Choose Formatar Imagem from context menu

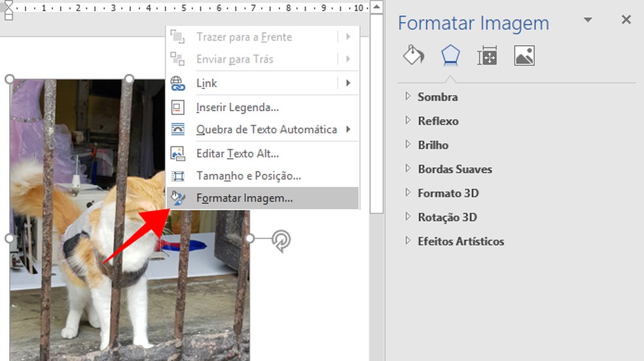(x=244, y=198)
